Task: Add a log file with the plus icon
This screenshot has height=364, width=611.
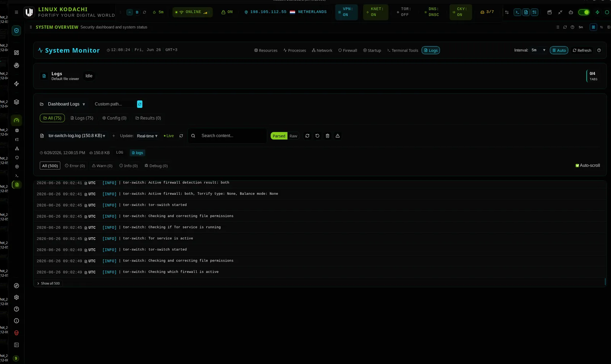Action: point(113,136)
